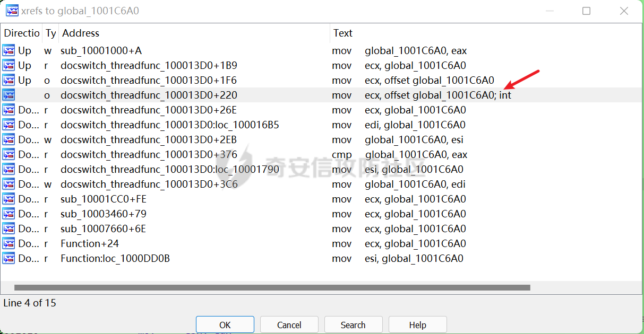
Task: Click the xref icon for sub_10001000+A row
Action: coord(9,51)
